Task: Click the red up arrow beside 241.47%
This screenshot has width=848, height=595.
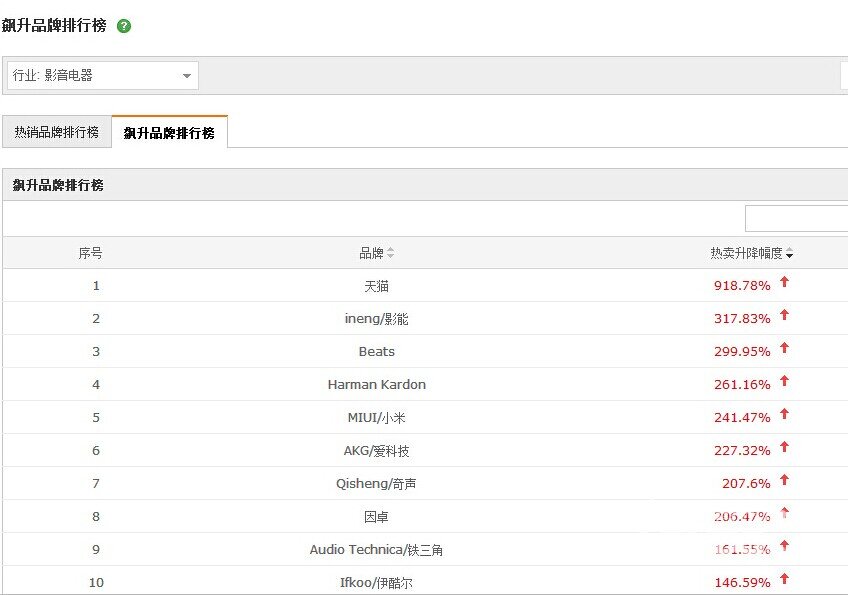Action: pos(784,414)
